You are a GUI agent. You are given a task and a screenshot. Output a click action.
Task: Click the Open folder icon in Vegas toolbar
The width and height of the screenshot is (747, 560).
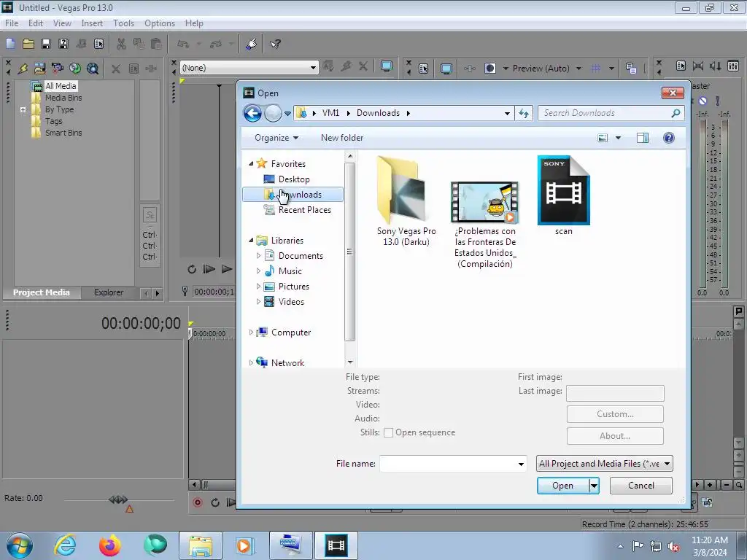point(28,44)
